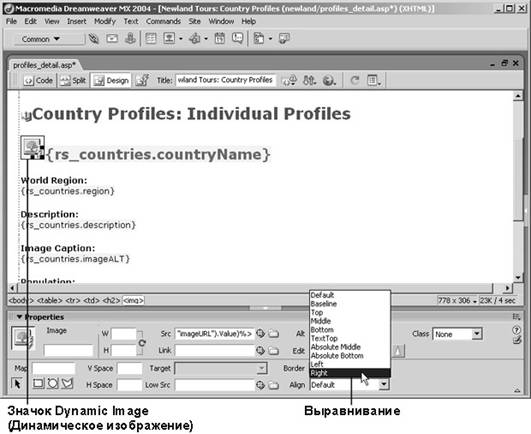
Task: Open the Class dropdown set to None
Action: (457, 334)
